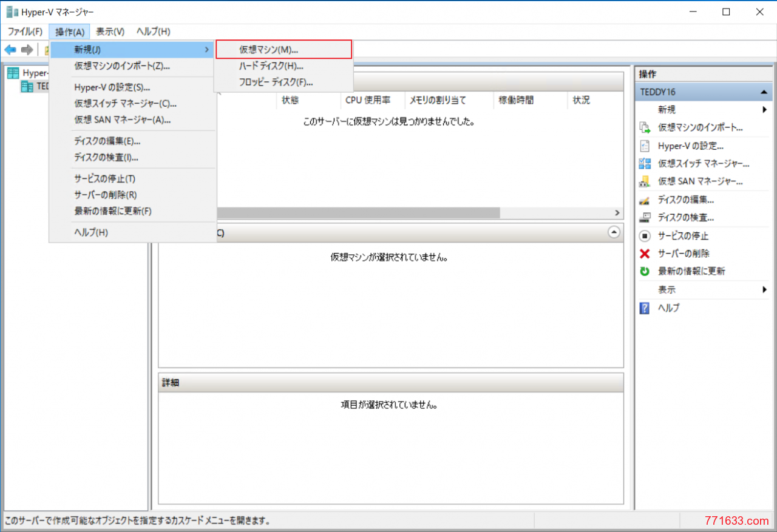
Task: Click the サービスの停止 stop icon in actions pane
Action: coord(645,235)
